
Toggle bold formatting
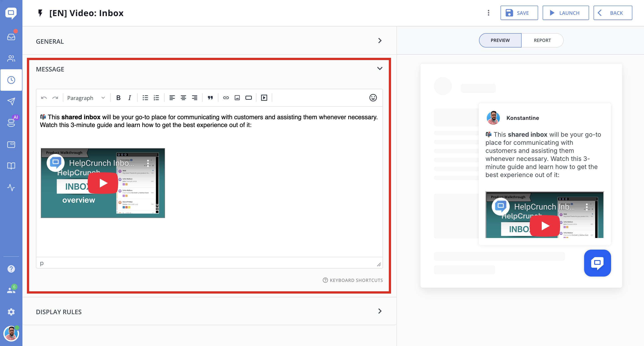coord(118,98)
